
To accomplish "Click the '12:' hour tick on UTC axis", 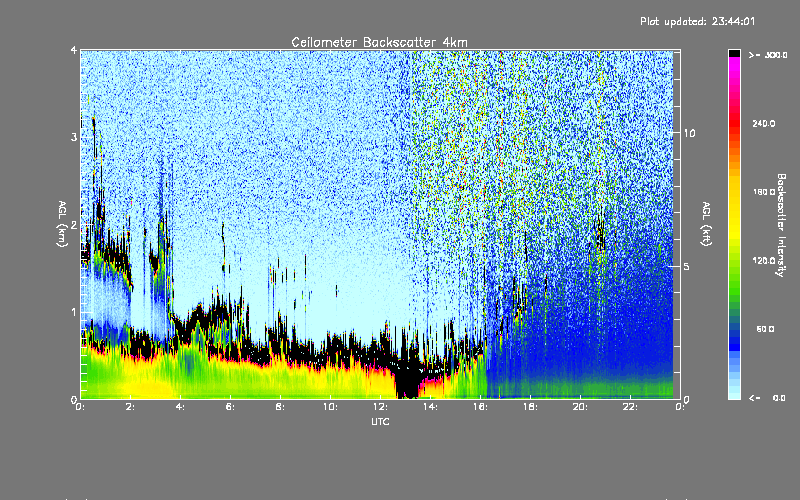I will tap(381, 407).
